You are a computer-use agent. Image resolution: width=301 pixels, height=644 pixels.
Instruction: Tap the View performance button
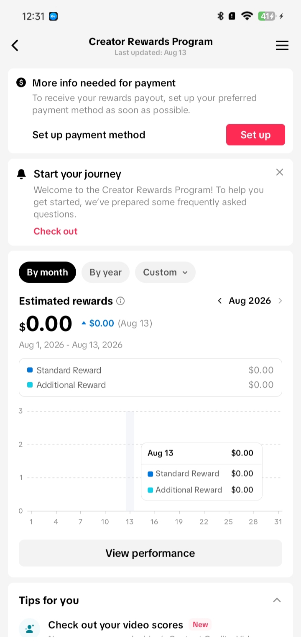pyautogui.click(x=150, y=553)
